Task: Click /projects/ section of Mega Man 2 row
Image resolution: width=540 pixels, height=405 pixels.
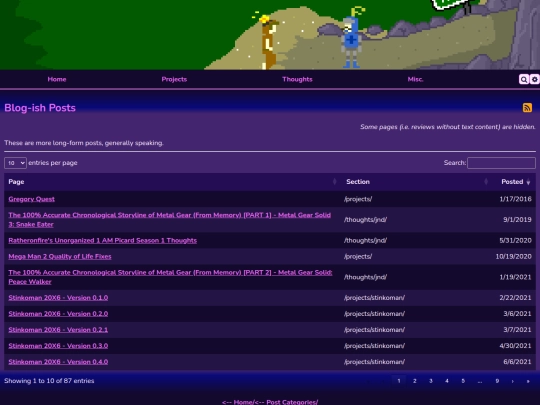Action: click(358, 257)
